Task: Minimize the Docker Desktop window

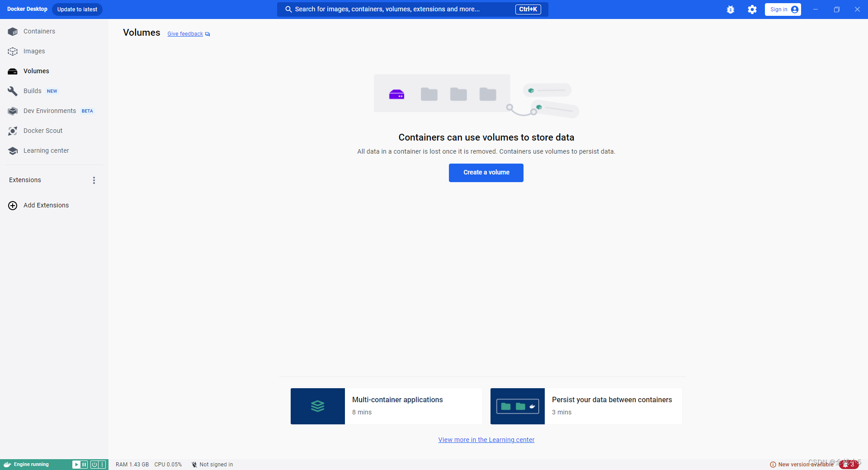Action: 816,9
